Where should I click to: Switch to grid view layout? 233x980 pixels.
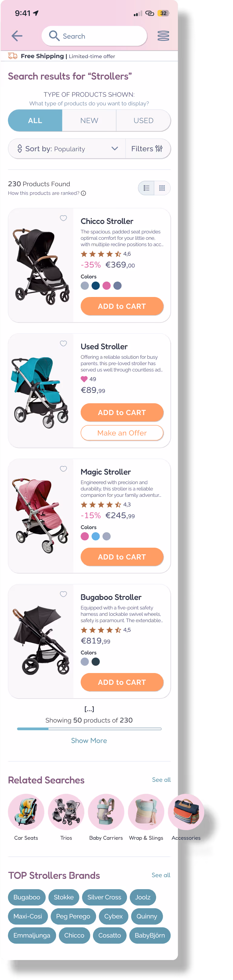point(162,188)
